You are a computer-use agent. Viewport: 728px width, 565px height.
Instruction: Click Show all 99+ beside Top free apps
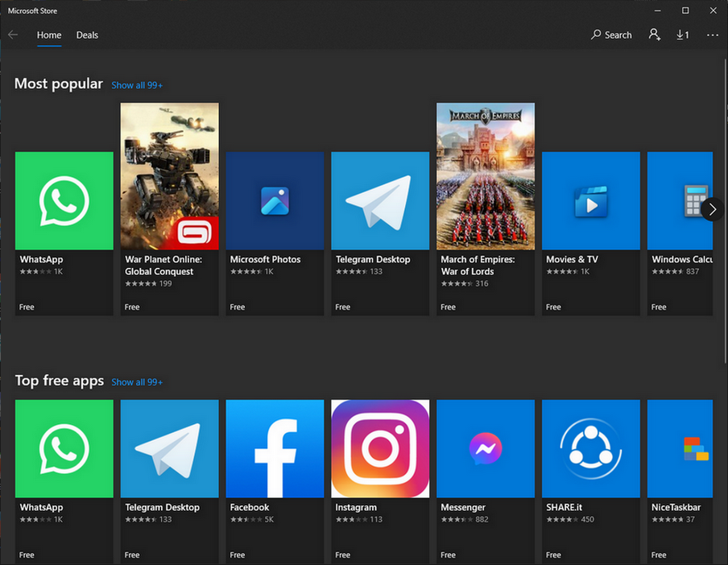pos(137,382)
